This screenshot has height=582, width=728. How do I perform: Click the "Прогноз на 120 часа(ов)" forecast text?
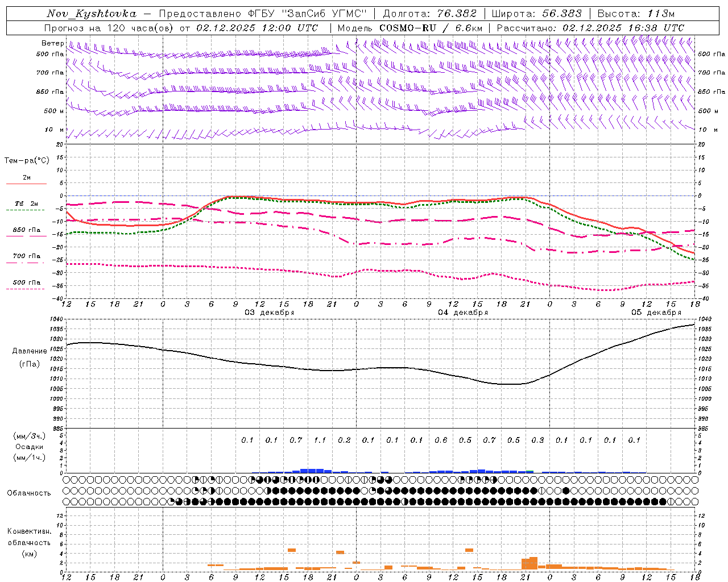(109, 28)
